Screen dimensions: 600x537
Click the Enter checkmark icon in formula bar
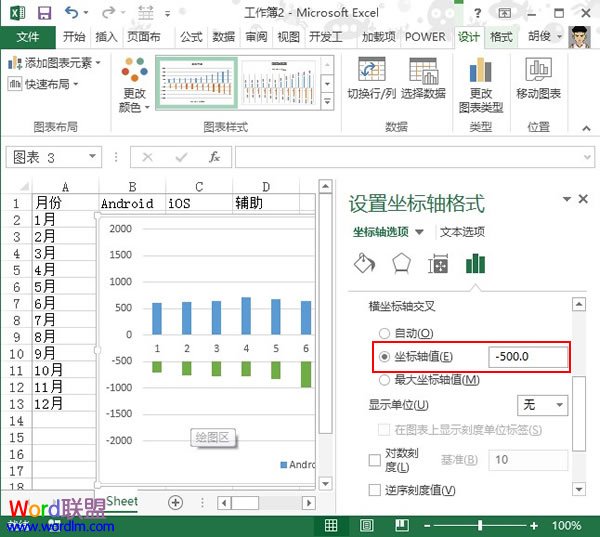point(181,157)
